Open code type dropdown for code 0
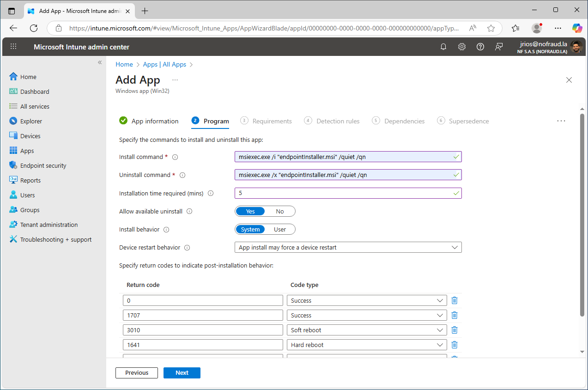The height and width of the screenshot is (390, 588). pos(367,300)
